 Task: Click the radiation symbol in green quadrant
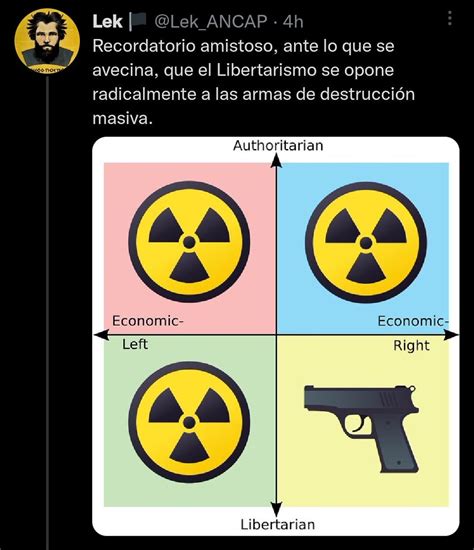(x=189, y=422)
